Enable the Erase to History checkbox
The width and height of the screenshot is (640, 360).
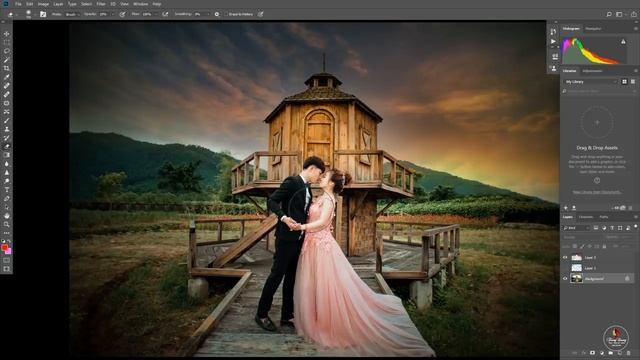[226, 14]
